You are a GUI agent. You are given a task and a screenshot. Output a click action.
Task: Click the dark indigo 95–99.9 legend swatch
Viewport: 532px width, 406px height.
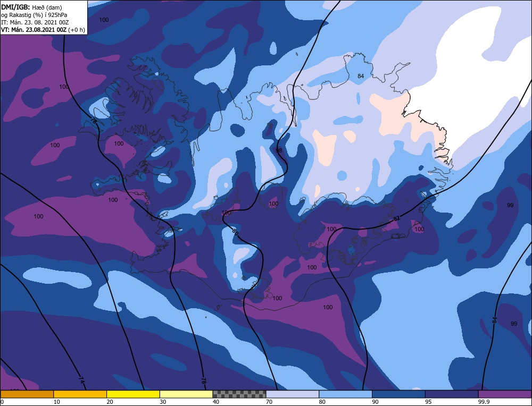[x=452, y=394]
